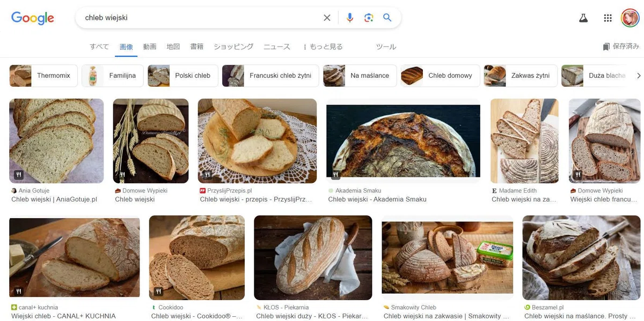Switch to the ショッピング shopping tab
644x321 pixels.
coord(233,47)
